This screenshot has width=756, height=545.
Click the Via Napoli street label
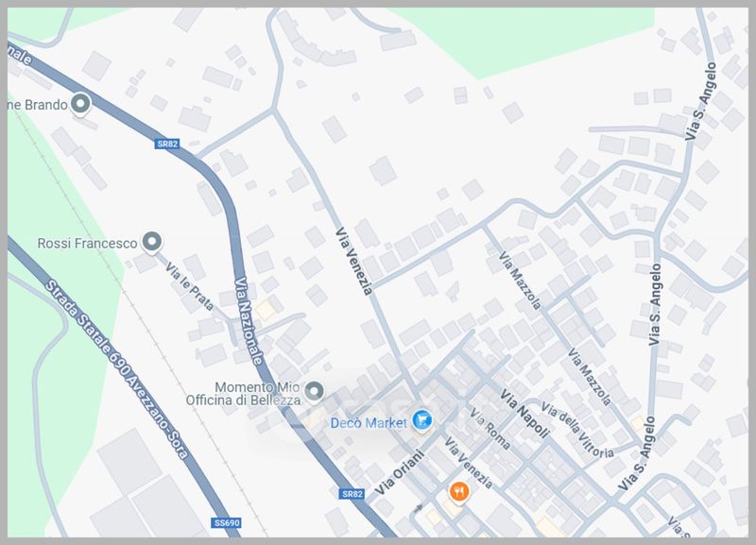tap(524, 414)
